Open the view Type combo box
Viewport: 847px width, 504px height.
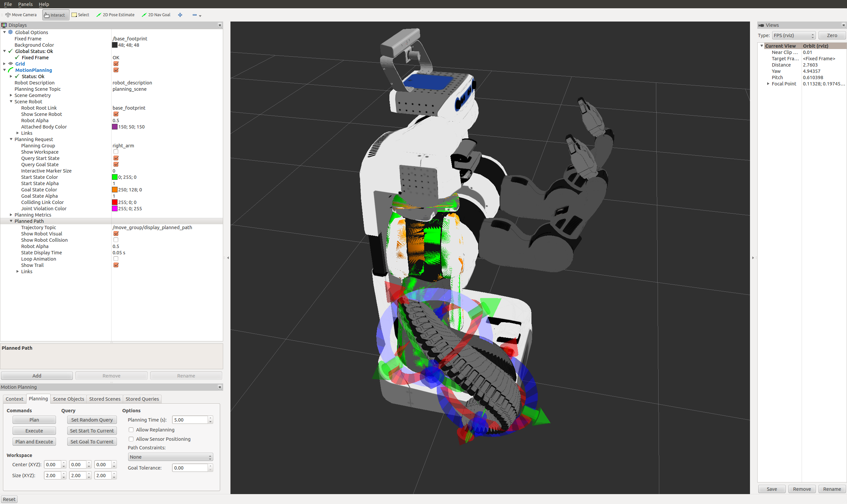(793, 35)
